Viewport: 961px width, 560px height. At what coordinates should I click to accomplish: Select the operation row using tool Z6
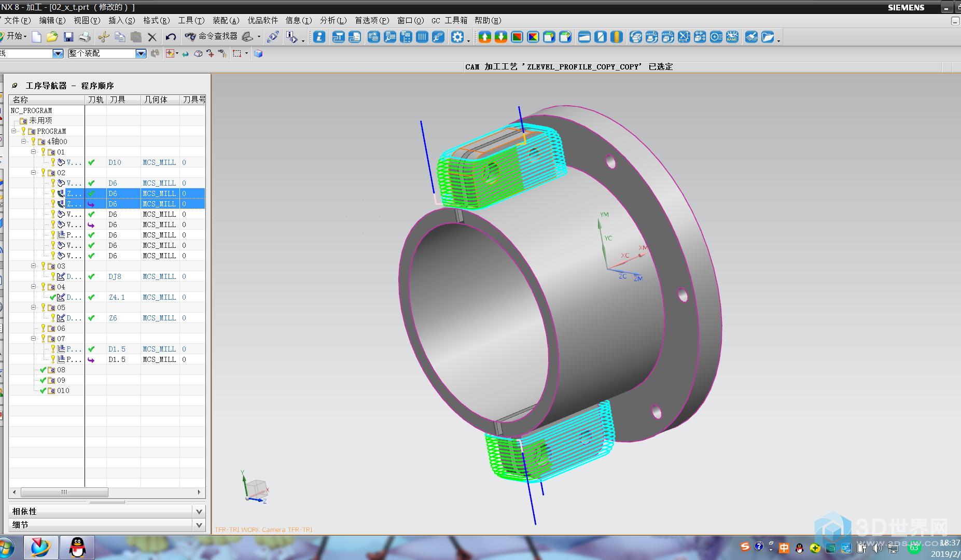pos(107,318)
